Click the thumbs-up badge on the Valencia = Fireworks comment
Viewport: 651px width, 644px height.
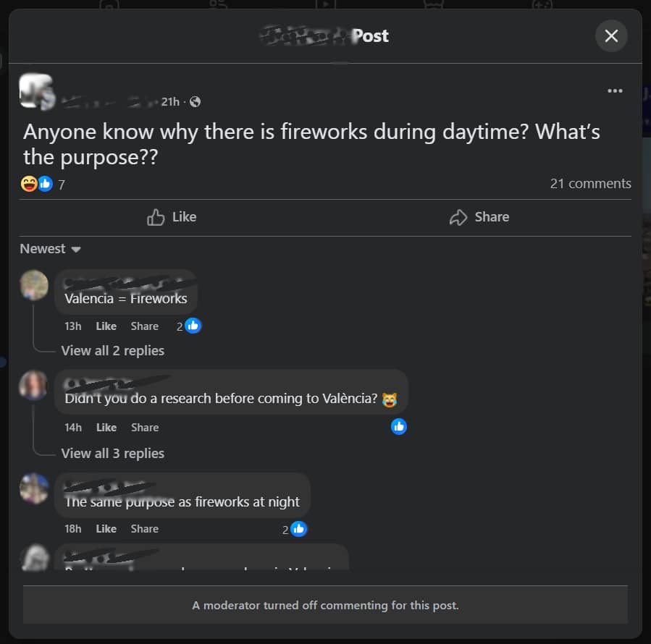click(193, 326)
